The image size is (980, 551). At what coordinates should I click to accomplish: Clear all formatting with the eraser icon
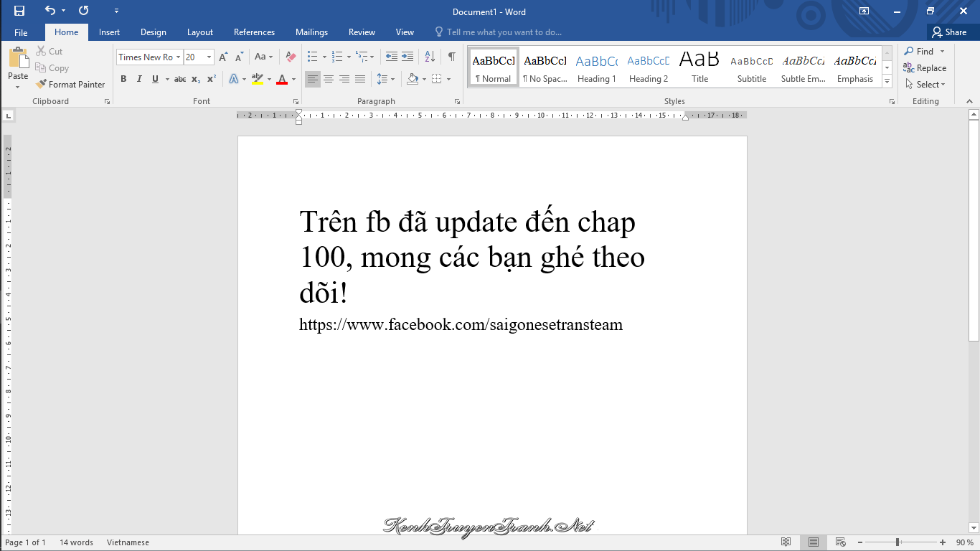290,57
